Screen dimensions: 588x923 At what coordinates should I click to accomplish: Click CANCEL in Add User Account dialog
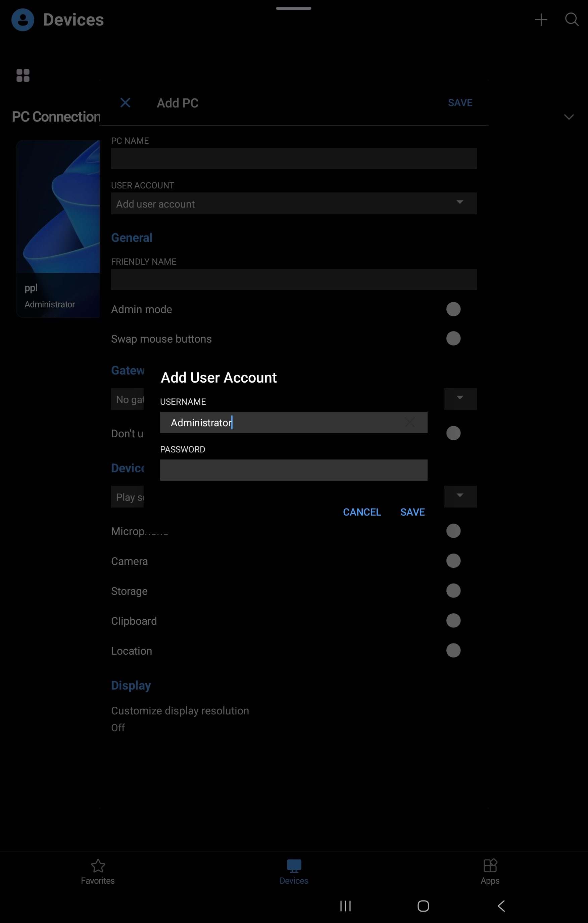point(361,512)
